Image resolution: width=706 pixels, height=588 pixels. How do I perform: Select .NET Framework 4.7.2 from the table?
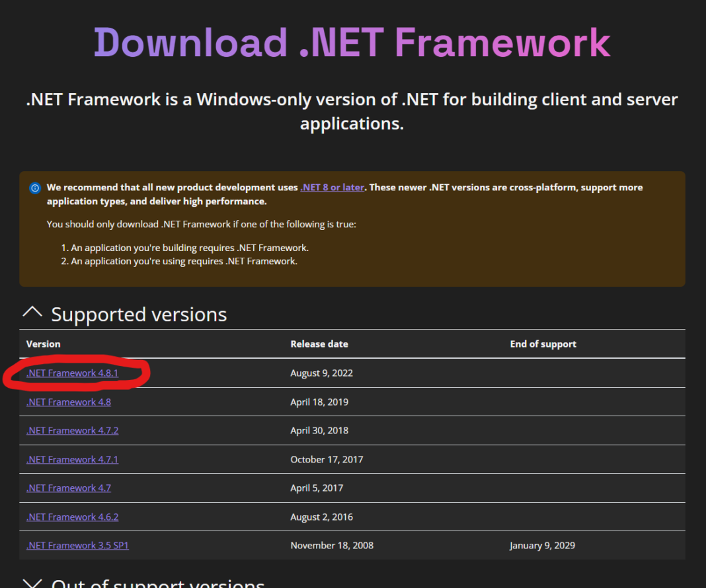coord(72,430)
